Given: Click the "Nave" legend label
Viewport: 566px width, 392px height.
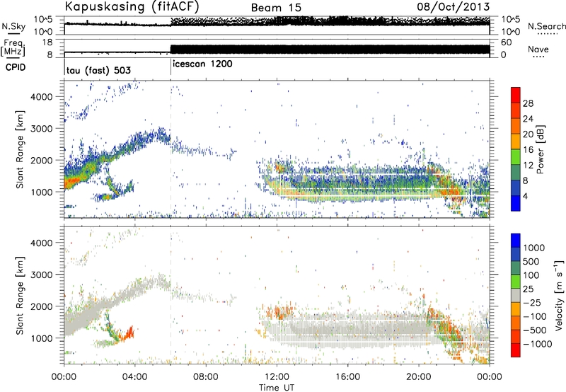Looking at the screenshot, I should (x=538, y=50).
